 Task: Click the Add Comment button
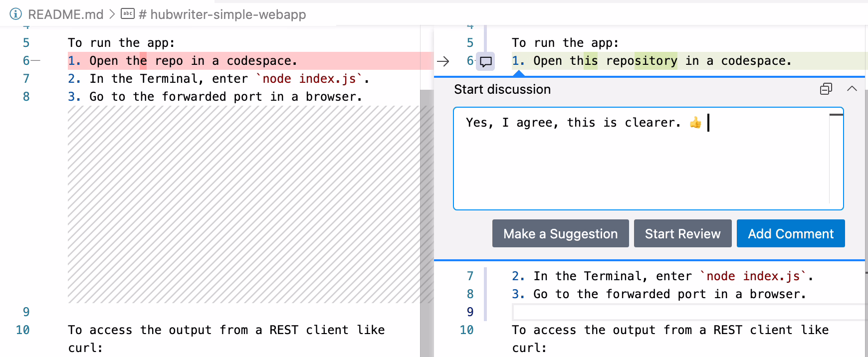point(791,233)
